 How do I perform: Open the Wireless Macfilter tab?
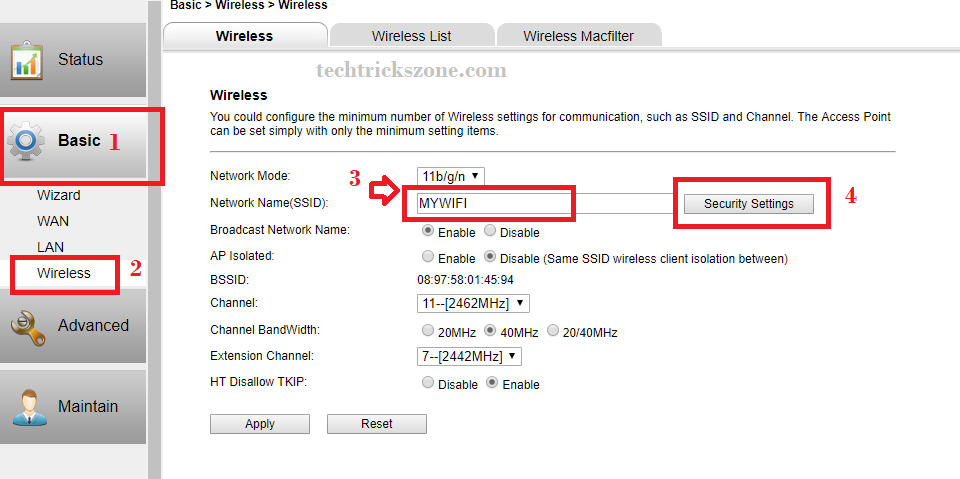[578, 36]
